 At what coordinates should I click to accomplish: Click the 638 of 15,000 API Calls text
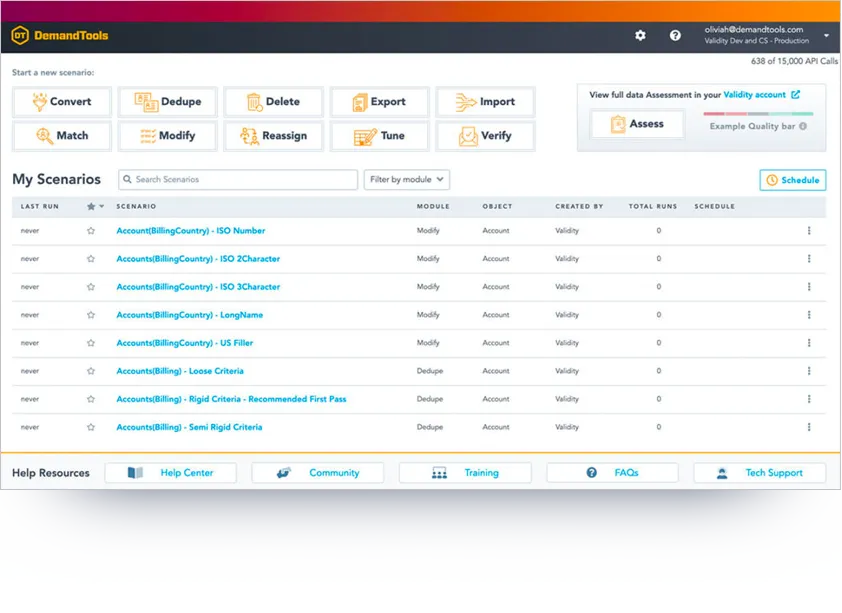point(794,61)
